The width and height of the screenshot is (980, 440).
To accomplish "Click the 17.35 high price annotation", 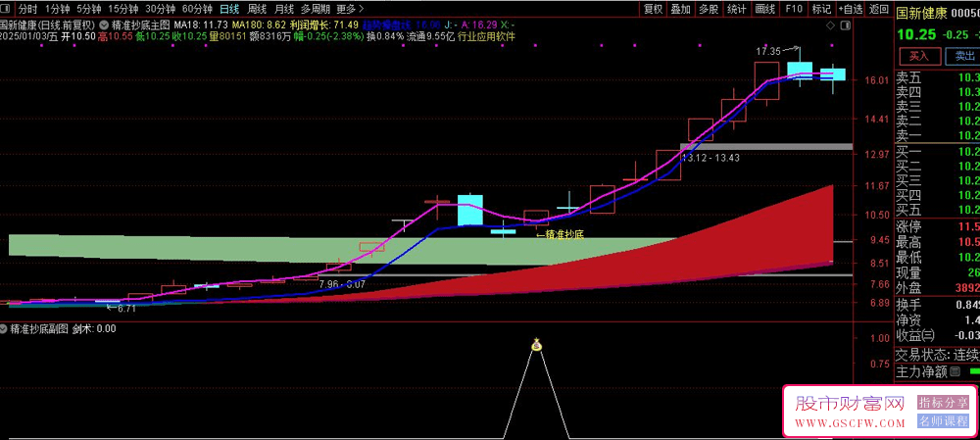I will (768, 51).
